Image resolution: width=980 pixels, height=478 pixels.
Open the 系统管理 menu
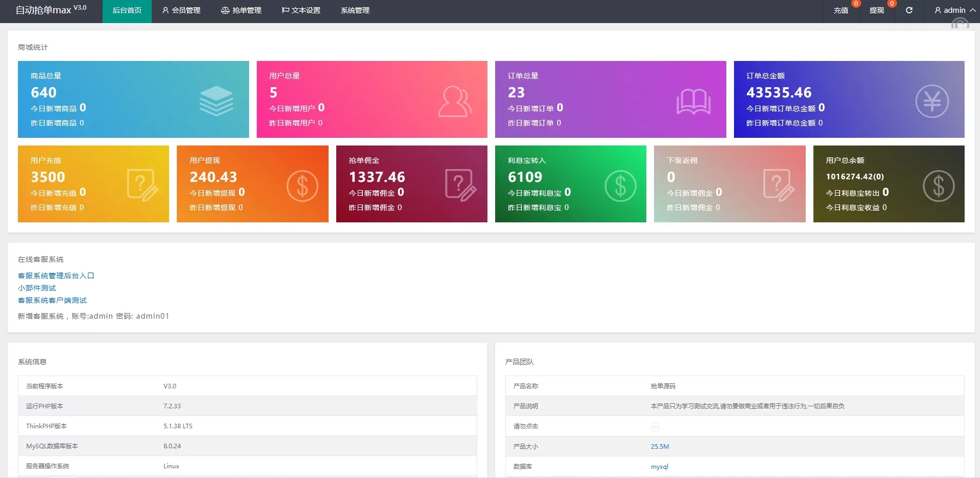[x=355, y=10]
